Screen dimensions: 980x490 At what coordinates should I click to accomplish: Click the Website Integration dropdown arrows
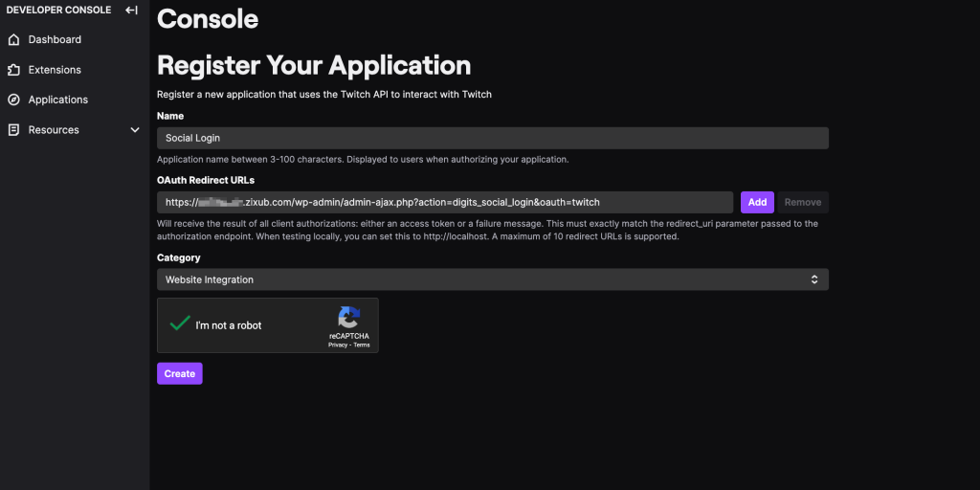tap(814, 279)
